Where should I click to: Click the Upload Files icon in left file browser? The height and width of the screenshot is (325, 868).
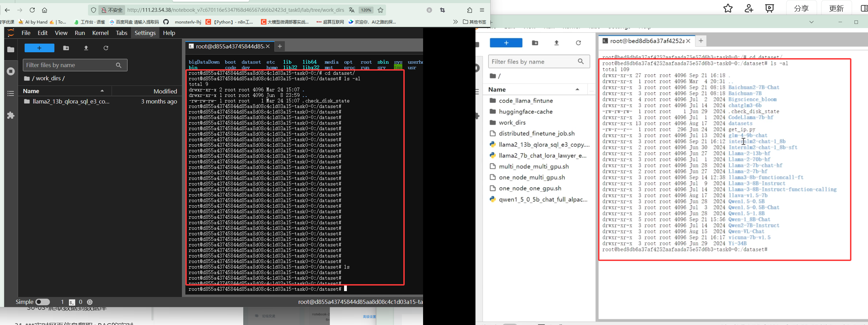click(x=86, y=48)
